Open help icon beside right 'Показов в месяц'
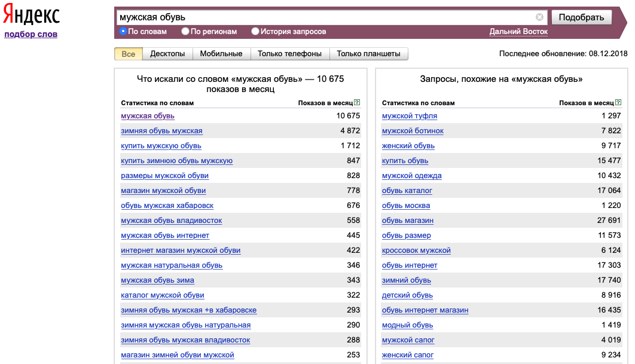 (x=618, y=102)
